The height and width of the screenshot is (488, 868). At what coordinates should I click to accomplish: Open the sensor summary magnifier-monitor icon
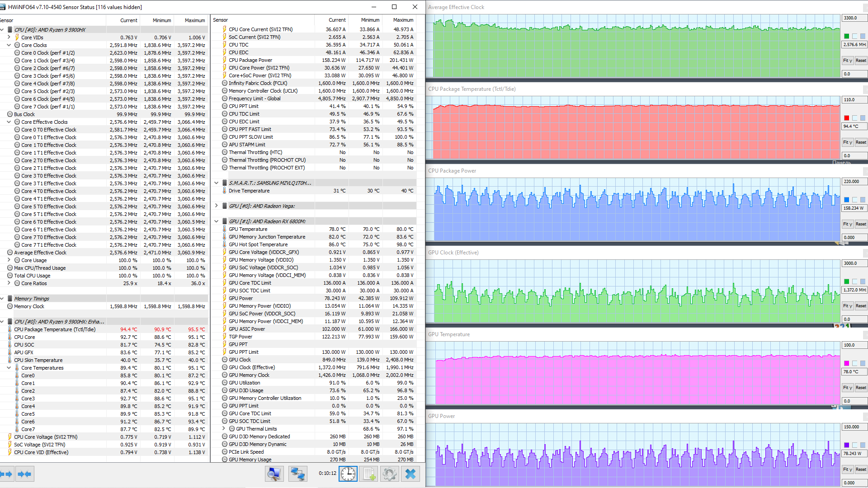click(274, 474)
